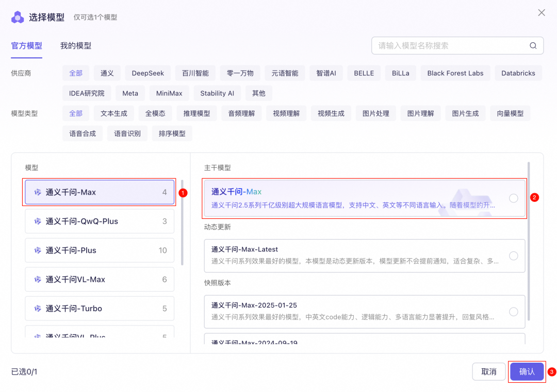This screenshot has height=392, width=557.
Task: Select the 通义千问-Max-2025-01-25 radio button
Action: 514,311
